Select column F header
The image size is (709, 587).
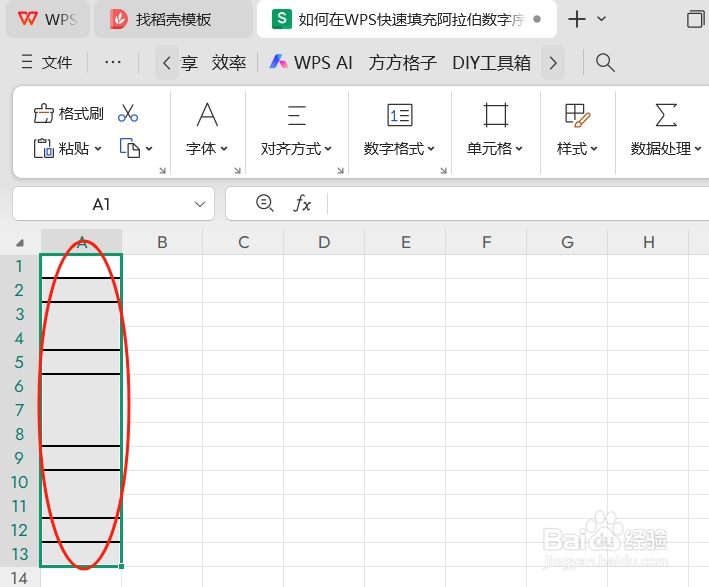pos(486,242)
